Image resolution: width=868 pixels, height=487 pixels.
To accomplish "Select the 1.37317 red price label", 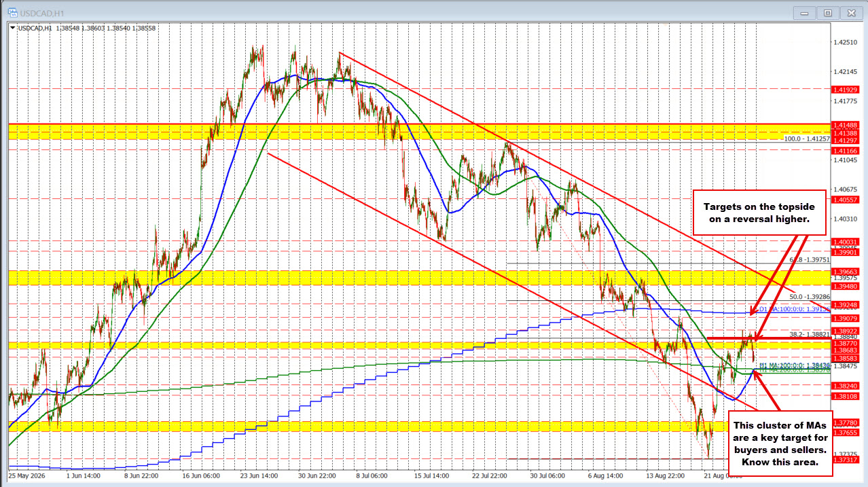I will (846, 460).
